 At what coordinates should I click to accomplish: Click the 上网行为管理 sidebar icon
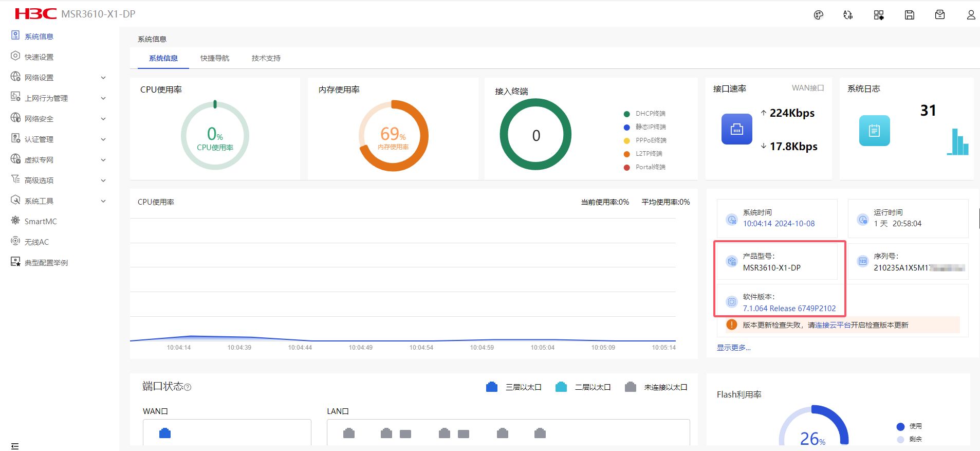[x=15, y=97]
